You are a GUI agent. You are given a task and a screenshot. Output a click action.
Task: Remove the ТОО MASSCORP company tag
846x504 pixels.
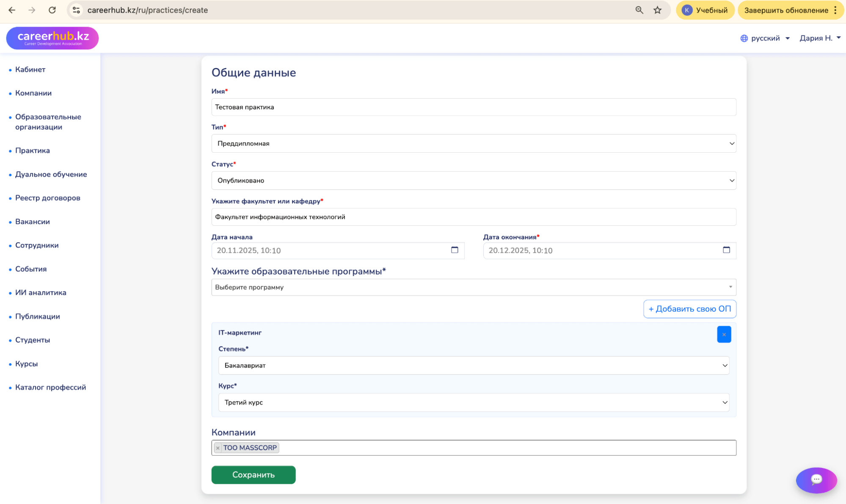click(218, 448)
